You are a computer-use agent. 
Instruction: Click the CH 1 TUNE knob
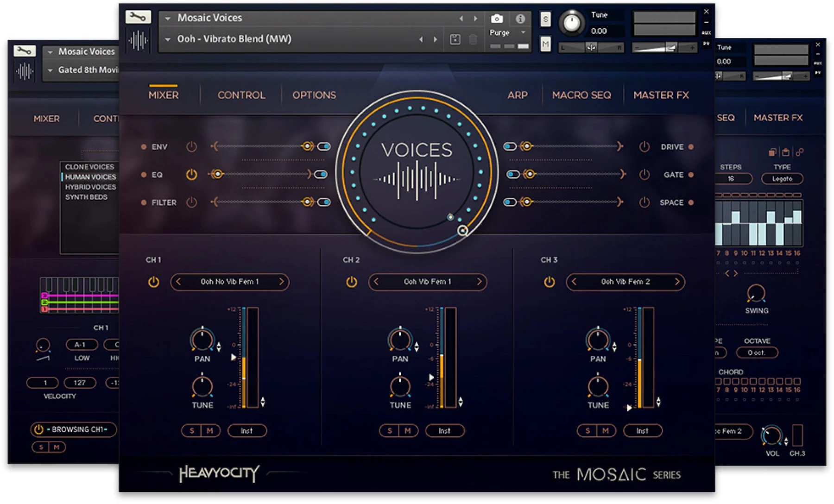pyautogui.click(x=202, y=387)
